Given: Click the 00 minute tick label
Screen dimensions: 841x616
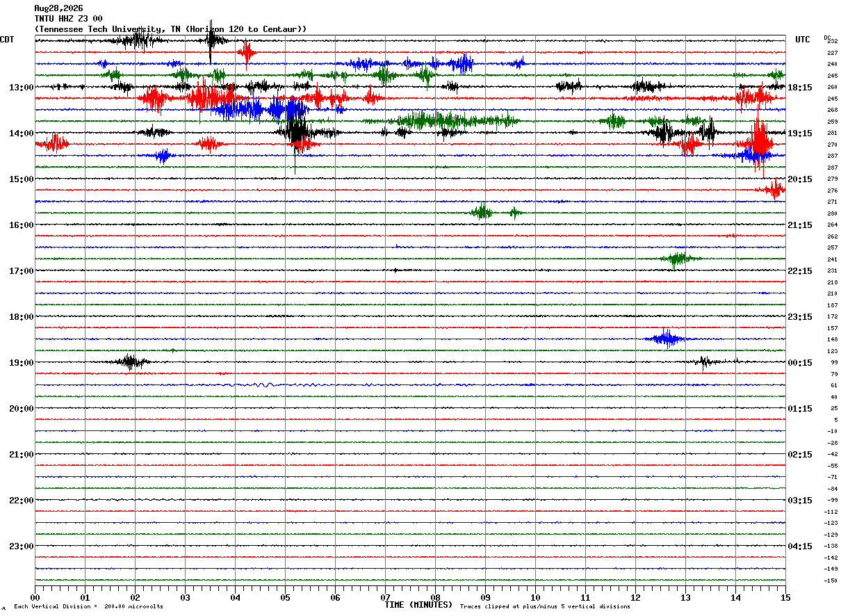Looking at the screenshot, I should [35, 598].
